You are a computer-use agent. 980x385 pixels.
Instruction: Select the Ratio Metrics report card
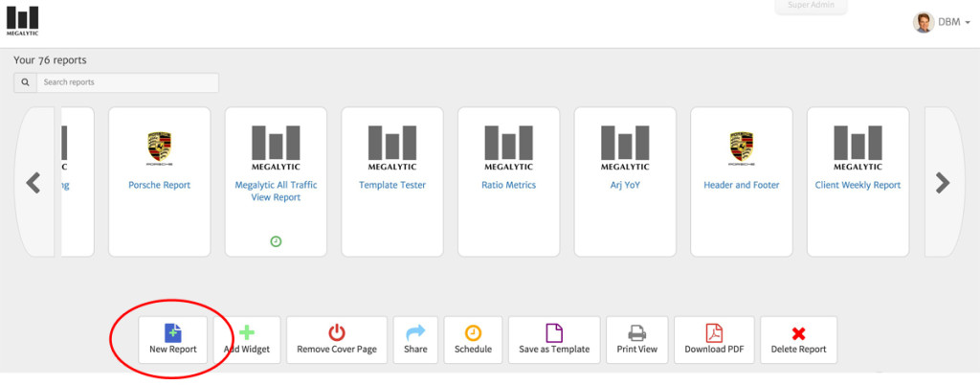(508, 181)
